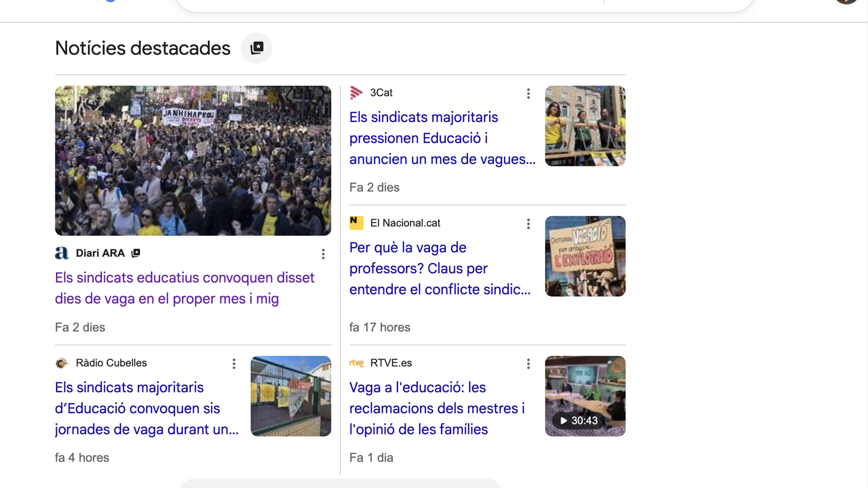
Task: Click the protest crowd photo on the Diari ARA story
Action: coord(193,160)
